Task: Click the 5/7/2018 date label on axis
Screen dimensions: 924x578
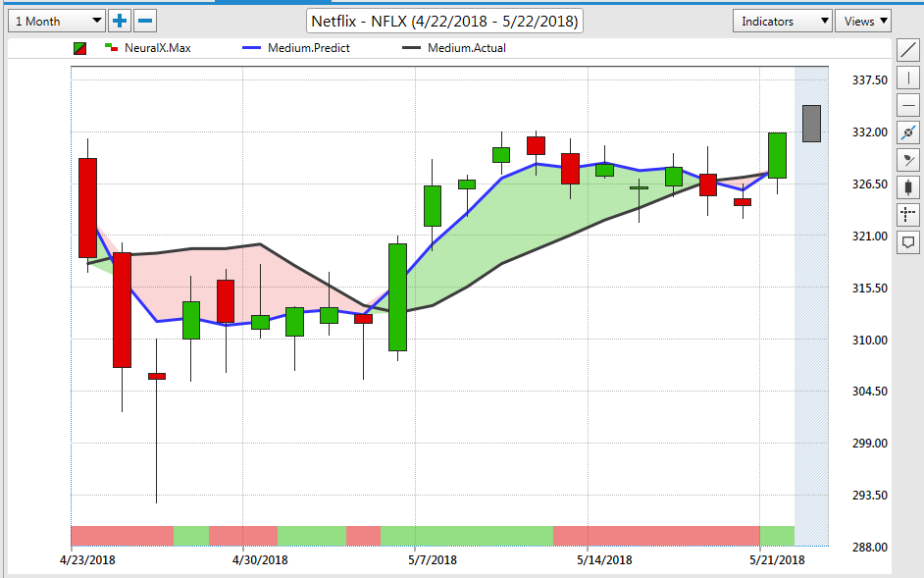Action: [432, 559]
